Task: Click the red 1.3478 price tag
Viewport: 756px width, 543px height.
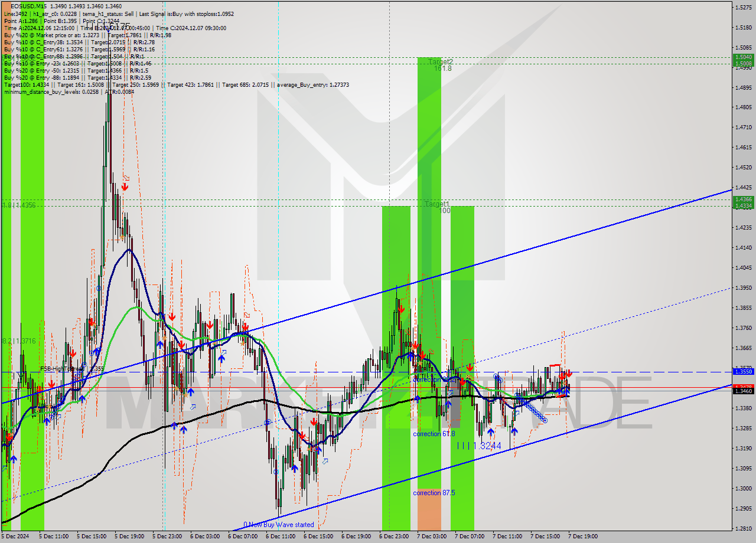Action: pyautogui.click(x=742, y=387)
